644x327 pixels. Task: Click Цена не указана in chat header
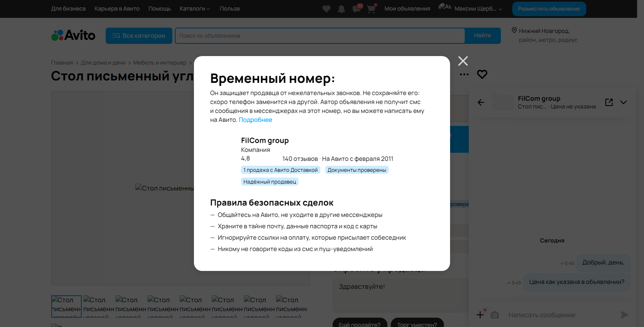pos(573,106)
